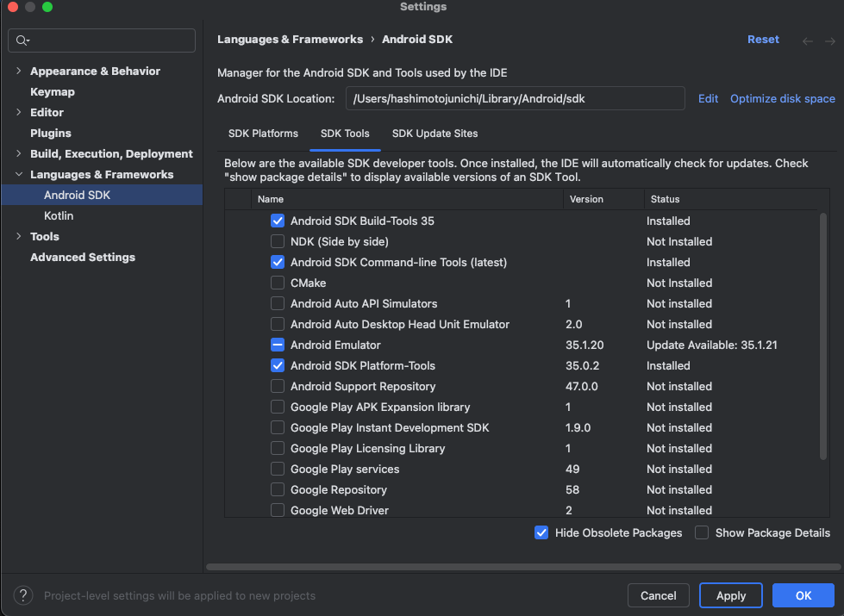Click 'Update Available: 35.1.21' status text
Viewport: 844px width, 616px height.
tap(711, 345)
